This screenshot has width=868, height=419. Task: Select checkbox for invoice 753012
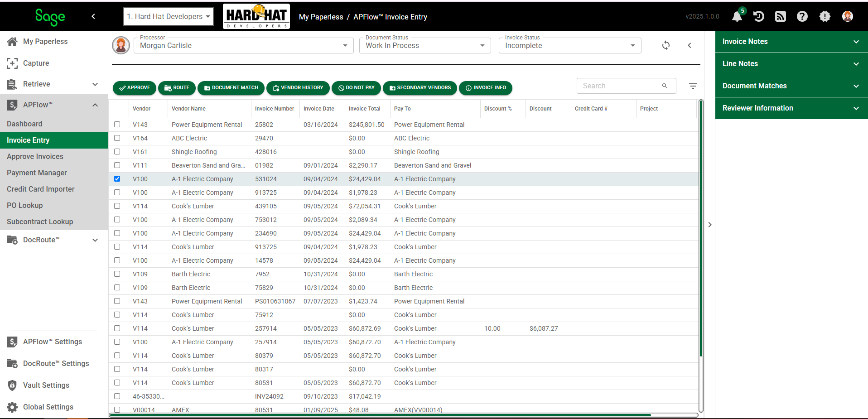[x=117, y=219]
